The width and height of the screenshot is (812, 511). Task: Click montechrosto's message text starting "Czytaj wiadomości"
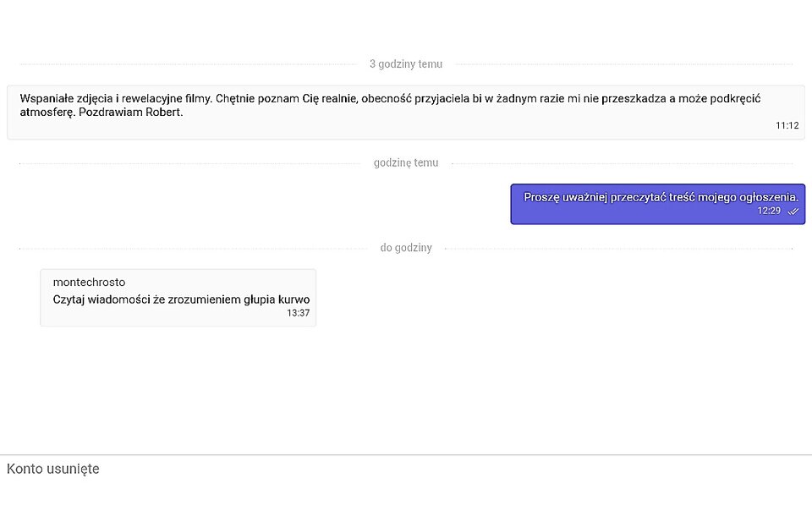coord(181,299)
